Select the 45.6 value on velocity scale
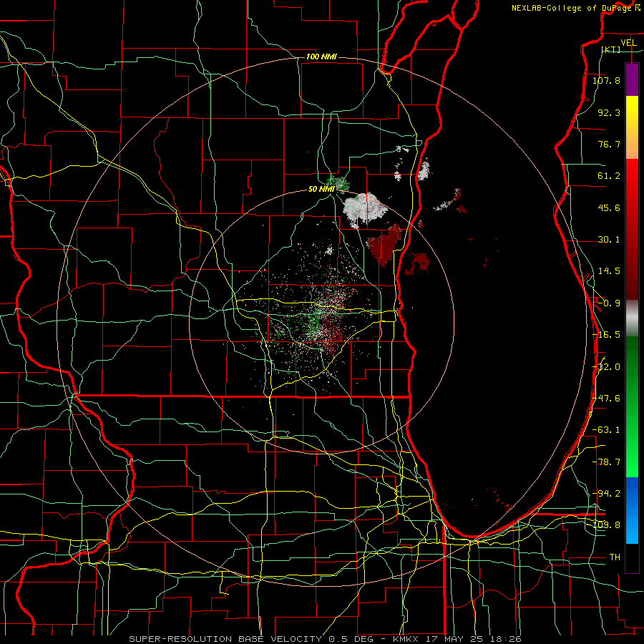 pos(609,208)
